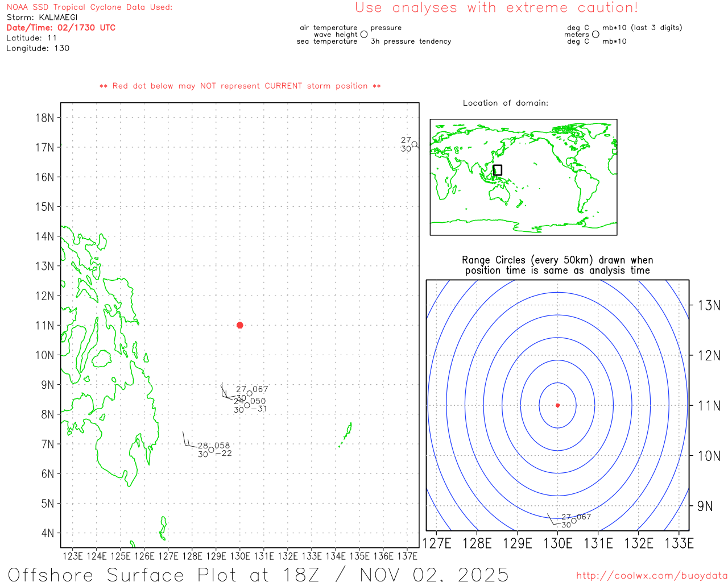Click the wind barb near 7N buoy
This screenshot has height=582, width=728.
185,440
